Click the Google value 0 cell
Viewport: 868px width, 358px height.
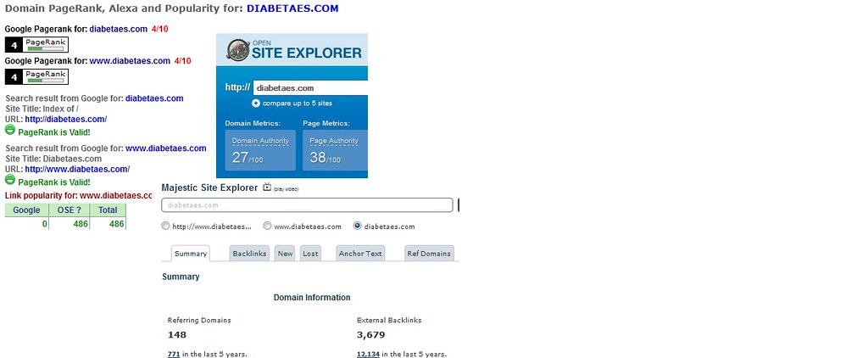26,224
